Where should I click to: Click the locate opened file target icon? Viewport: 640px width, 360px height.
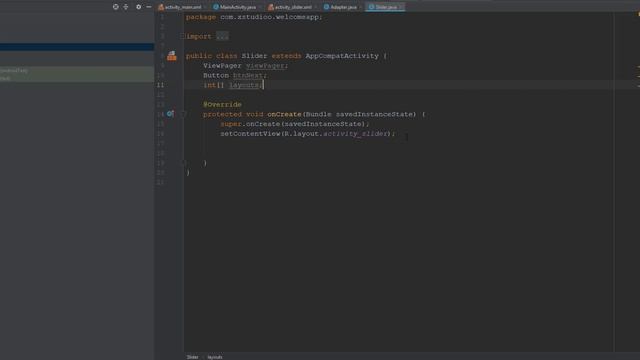(116, 7)
